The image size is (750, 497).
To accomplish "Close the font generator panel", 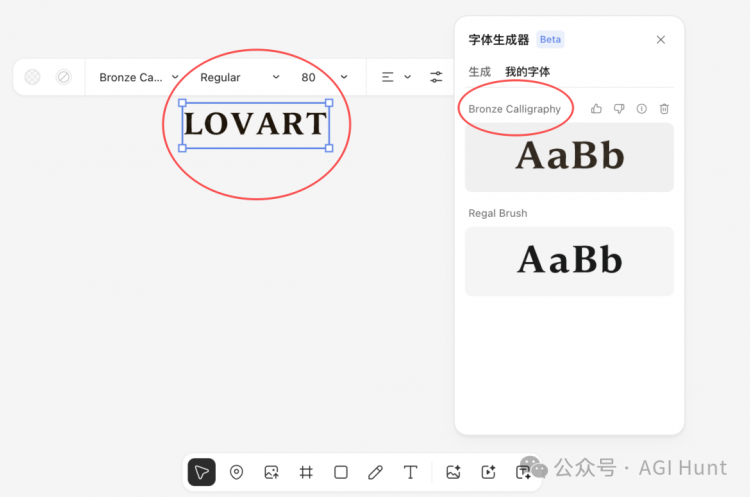I will (x=661, y=40).
